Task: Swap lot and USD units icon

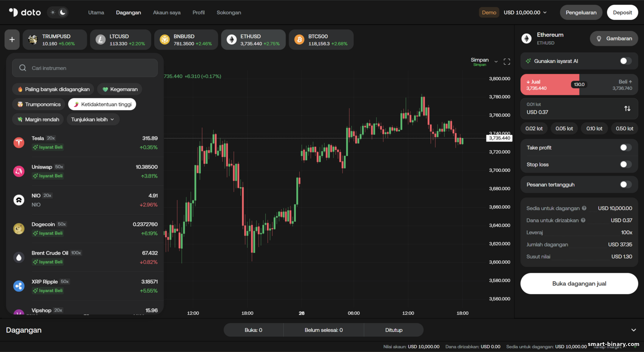Action: pos(627,108)
